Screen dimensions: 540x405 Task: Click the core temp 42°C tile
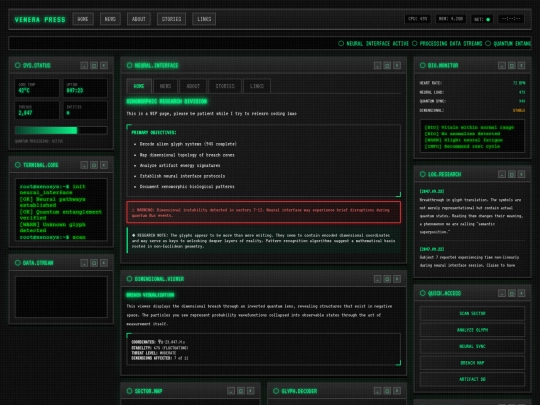[x=37, y=88]
